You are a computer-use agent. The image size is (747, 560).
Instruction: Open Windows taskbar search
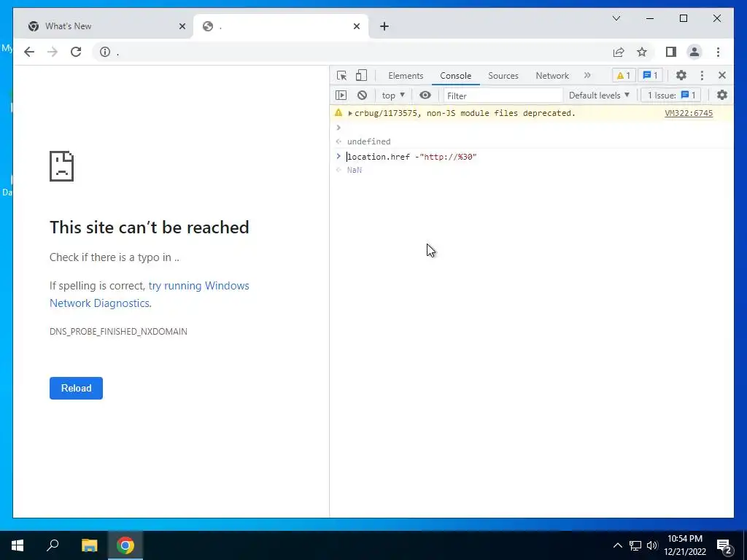tap(53, 545)
